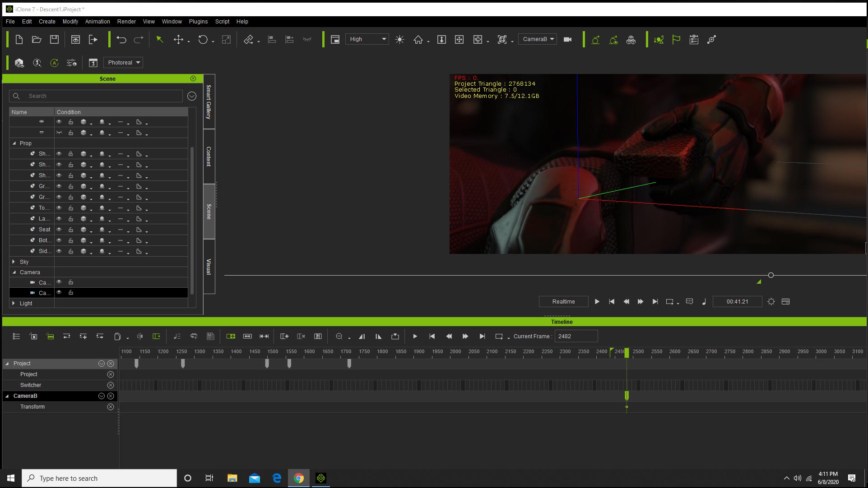Select the Switcher track label
The image size is (868, 488).
click(x=31, y=385)
